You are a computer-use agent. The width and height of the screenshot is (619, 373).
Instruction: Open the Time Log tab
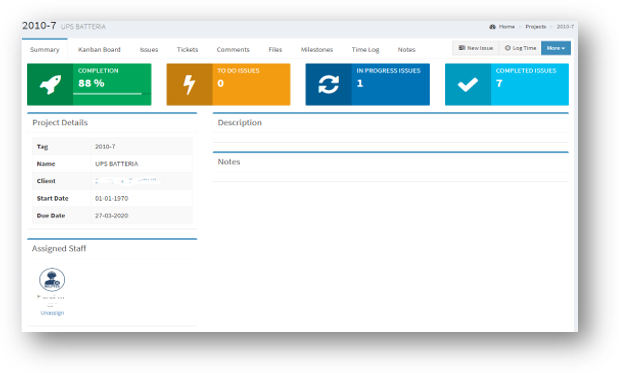pyautogui.click(x=365, y=50)
